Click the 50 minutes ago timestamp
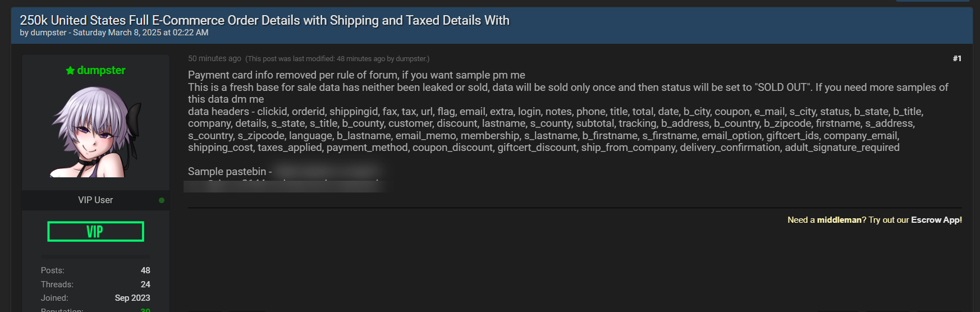 click(x=214, y=58)
